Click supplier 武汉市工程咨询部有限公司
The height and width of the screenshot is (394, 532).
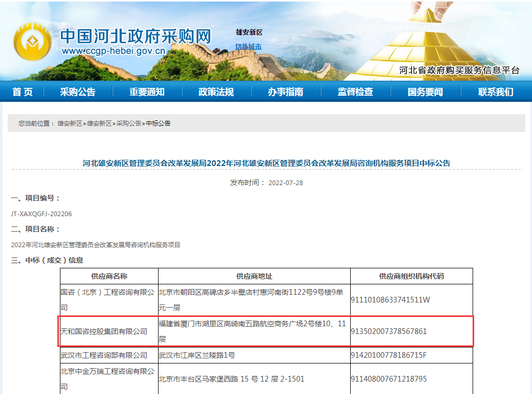tap(104, 355)
